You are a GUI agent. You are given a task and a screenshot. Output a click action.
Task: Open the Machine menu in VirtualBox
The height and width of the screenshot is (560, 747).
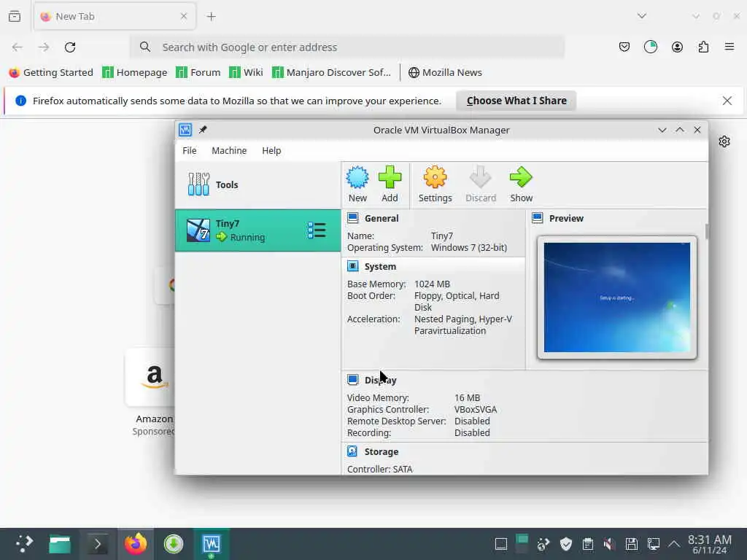(229, 150)
